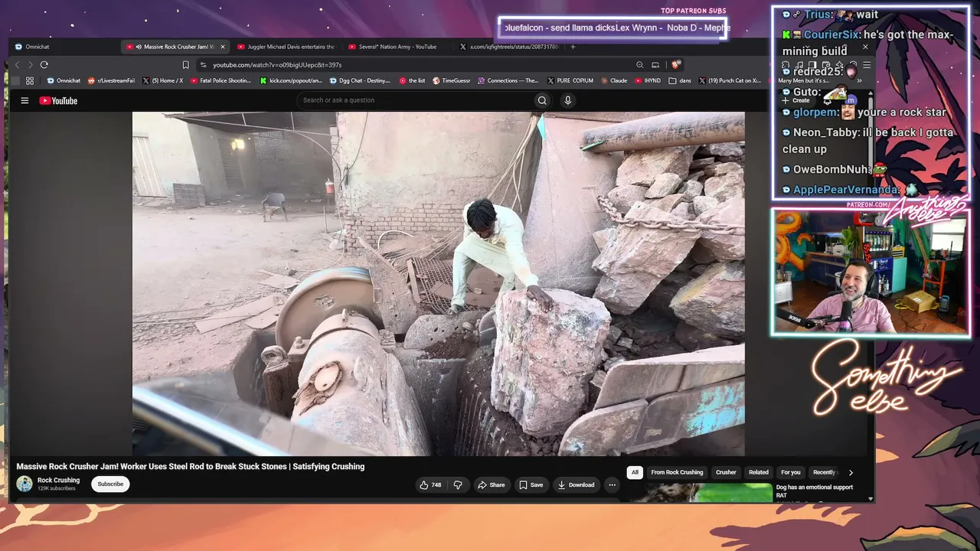The height and width of the screenshot is (551, 980).
Task: Select the 'From Rock Crushing' filter chip
Action: (x=677, y=473)
